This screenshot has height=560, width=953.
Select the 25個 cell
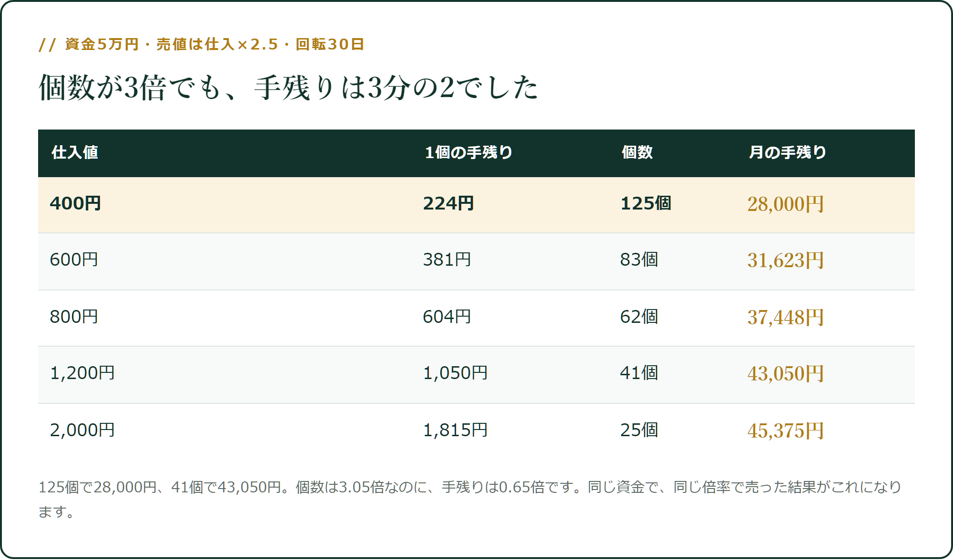(639, 430)
